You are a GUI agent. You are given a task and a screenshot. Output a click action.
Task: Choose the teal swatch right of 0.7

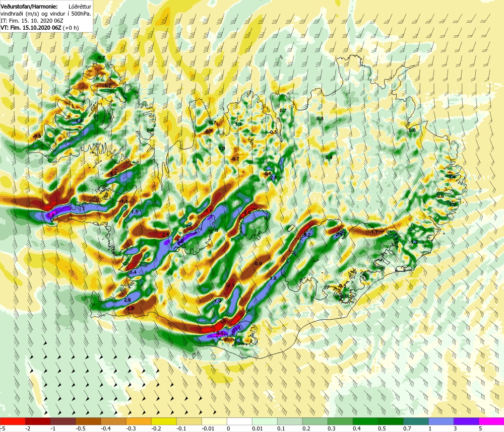(x=416, y=421)
